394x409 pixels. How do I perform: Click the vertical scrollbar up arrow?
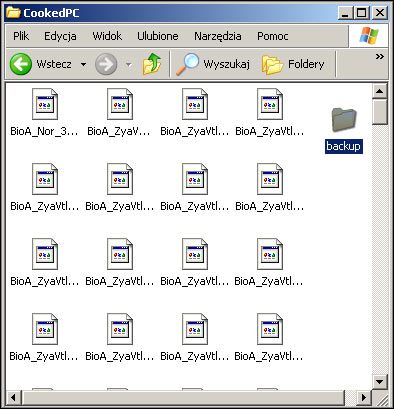point(380,91)
